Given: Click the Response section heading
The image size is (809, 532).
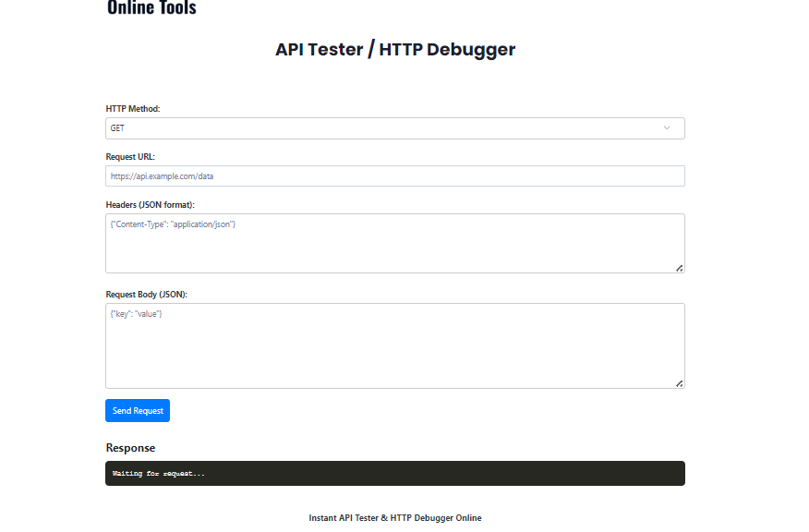Looking at the screenshot, I should click(130, 448).
